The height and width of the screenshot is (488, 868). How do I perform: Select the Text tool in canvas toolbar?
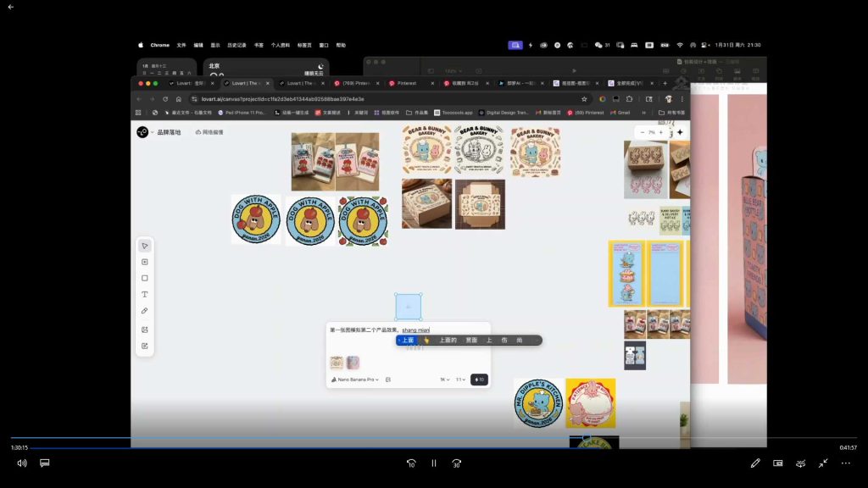click(x=144, y=294)
